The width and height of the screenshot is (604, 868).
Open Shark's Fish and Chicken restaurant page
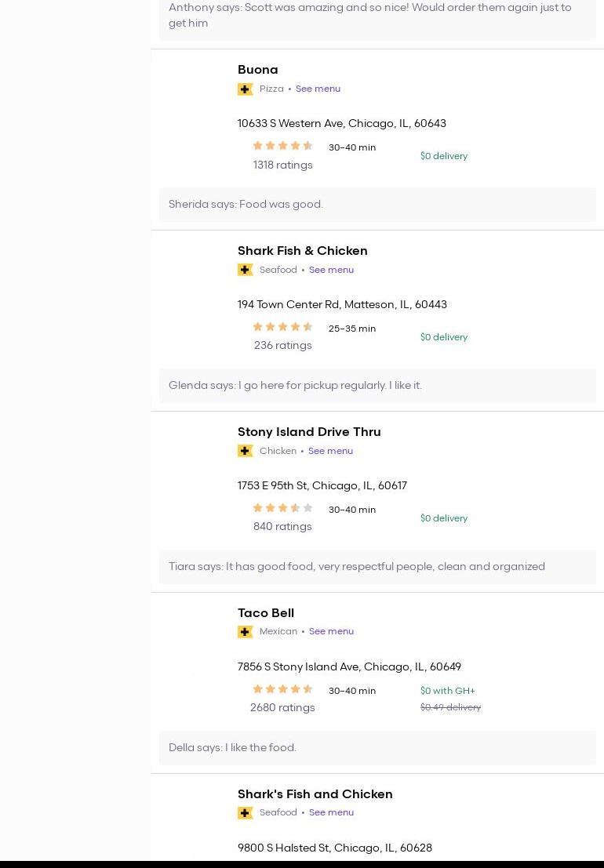[x=315, y=794]
